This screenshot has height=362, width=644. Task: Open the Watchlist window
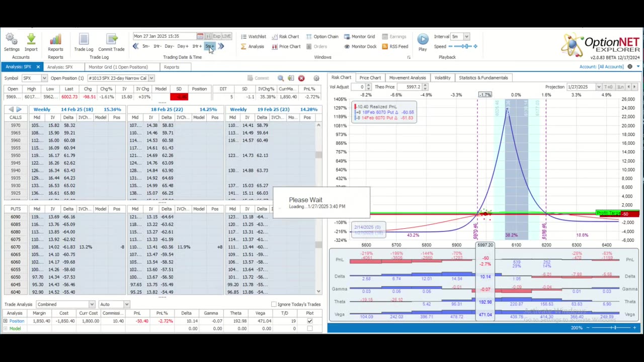253,36
